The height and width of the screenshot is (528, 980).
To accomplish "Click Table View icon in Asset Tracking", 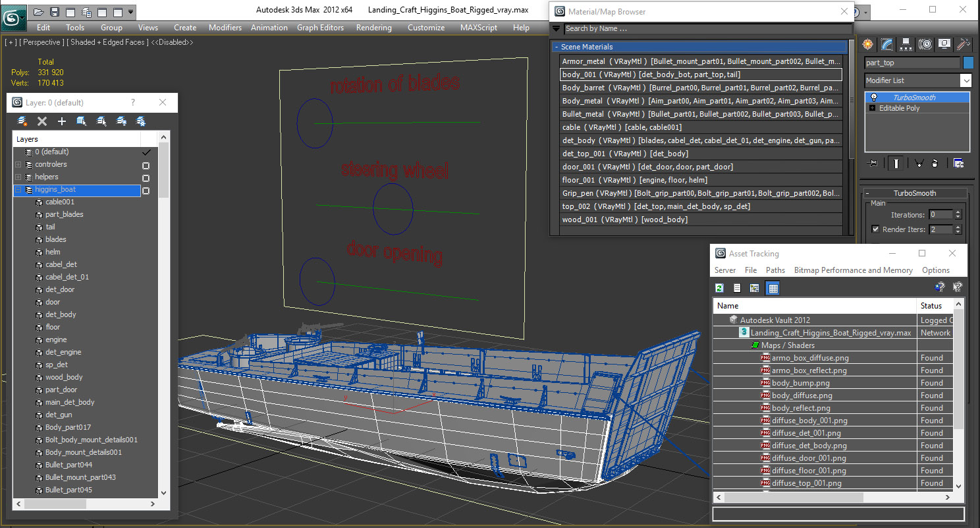I will tap(773, 288).
